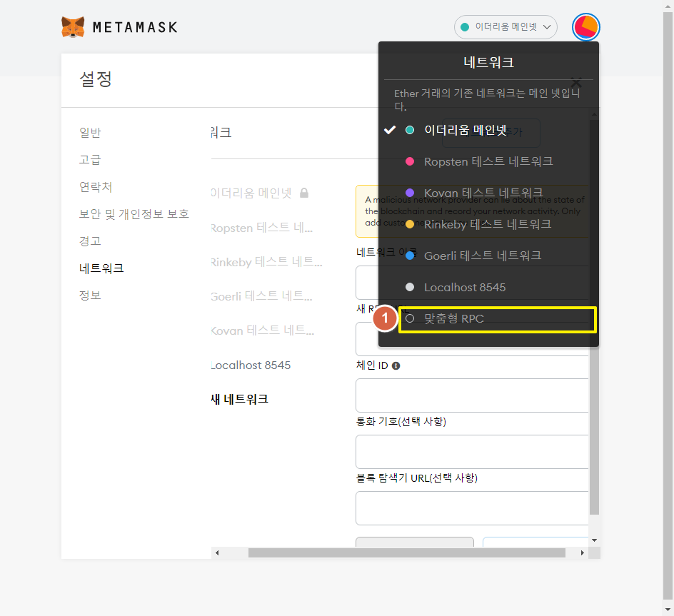Select Ropsten 테스트 row in settings list
The image size is (674, 616).
click(x=262, y=228)
